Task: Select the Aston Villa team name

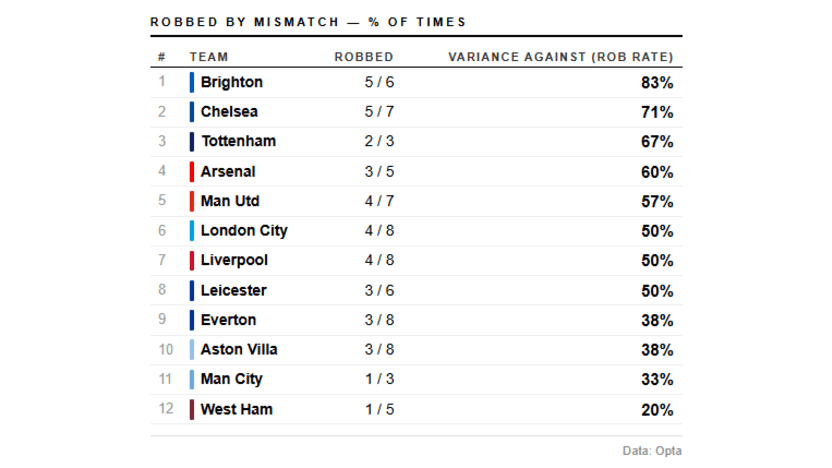Action: click(239, 349)
